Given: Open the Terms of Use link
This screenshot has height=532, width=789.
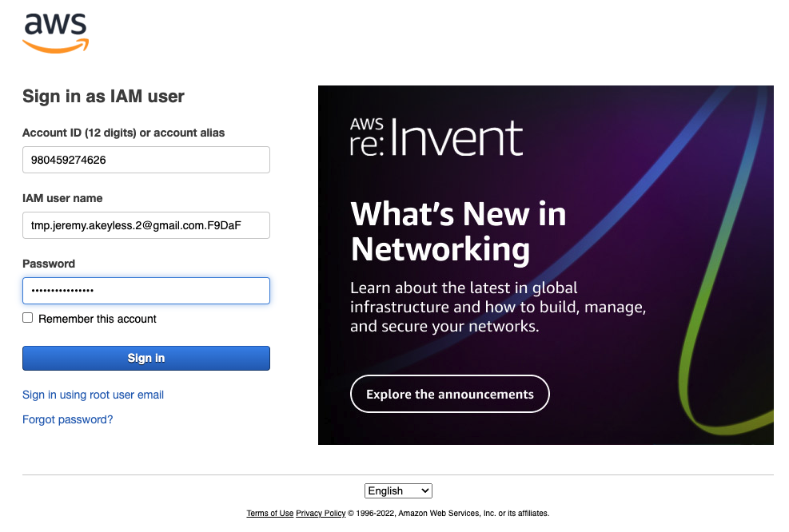Looking at the screenshot, I should click(x=269, y=513).
